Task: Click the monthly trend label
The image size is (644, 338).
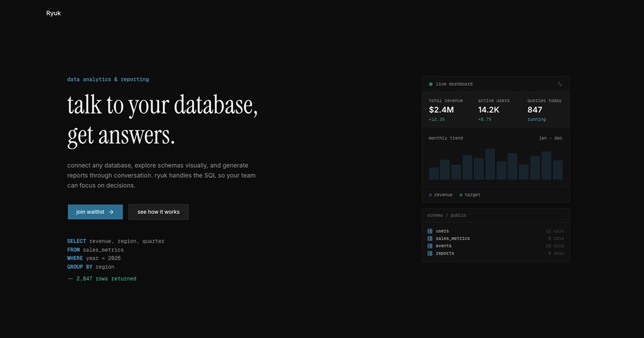Action: [x=445, y=138]
